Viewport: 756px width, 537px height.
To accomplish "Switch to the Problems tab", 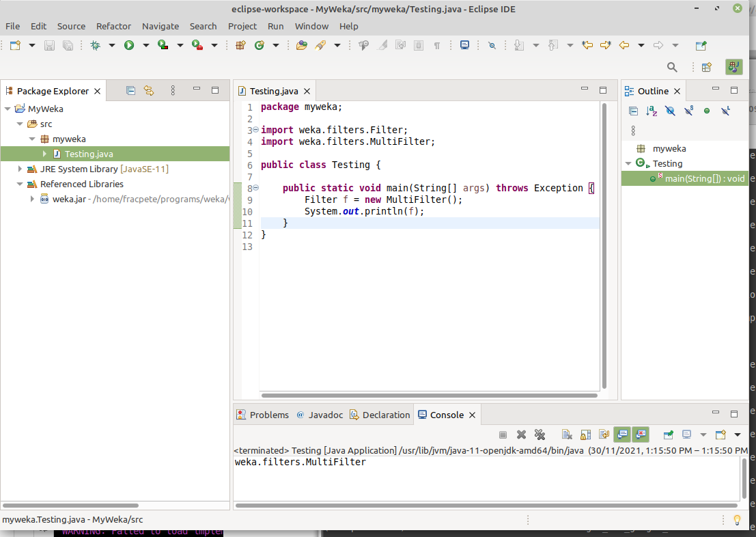I will (263, 415).
